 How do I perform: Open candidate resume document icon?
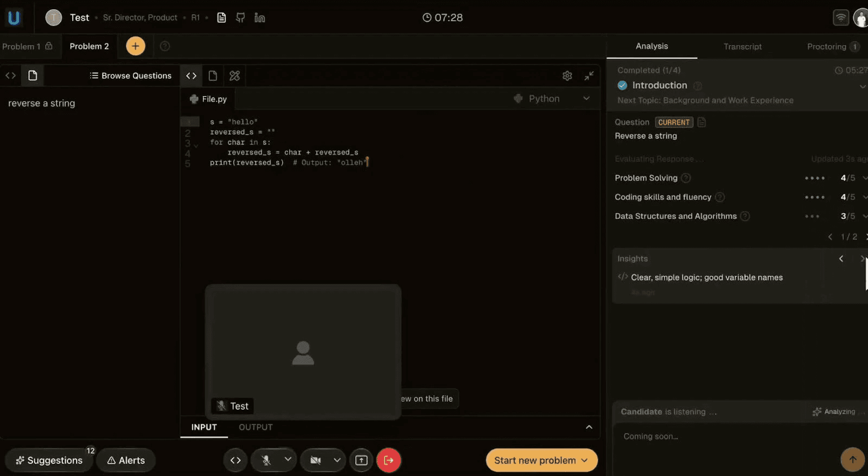(221, 18)
